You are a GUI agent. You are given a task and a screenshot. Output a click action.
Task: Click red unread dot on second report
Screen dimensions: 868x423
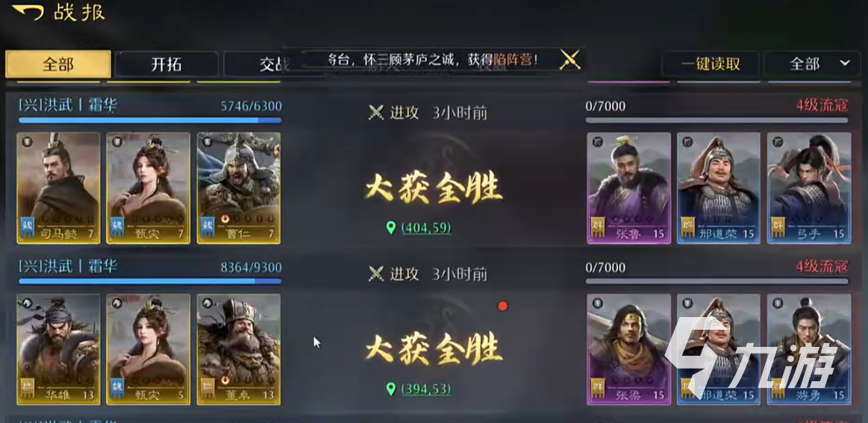coord(502,306)
